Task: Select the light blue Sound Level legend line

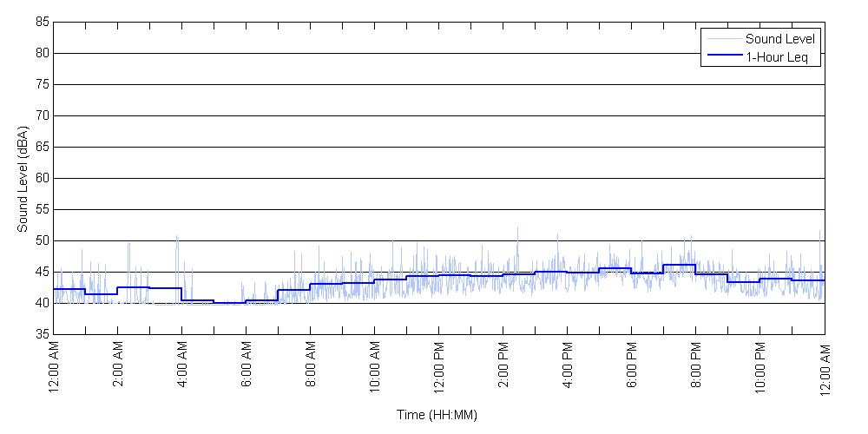Action: pos(723,39)
